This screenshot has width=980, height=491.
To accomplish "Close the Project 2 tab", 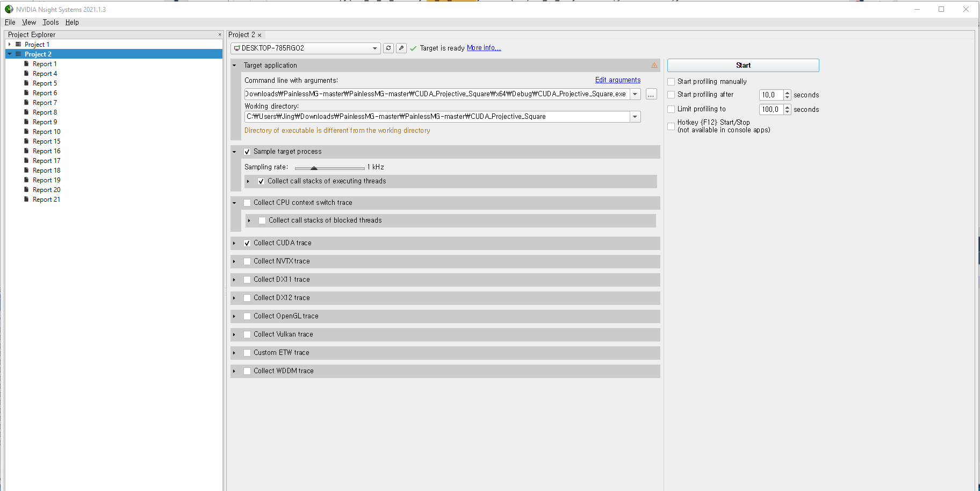I will [260, 35].
